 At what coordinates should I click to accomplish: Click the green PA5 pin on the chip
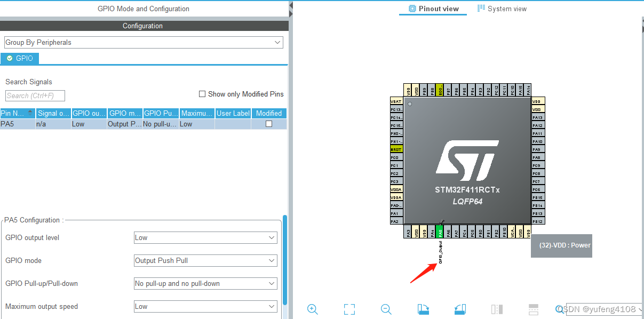click(440, 232)
